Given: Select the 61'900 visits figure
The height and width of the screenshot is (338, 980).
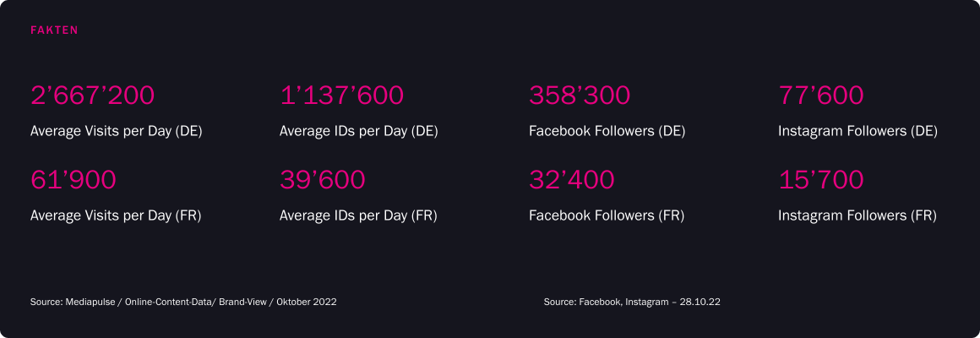Looking at the screenshot, I should click(73, 180).
